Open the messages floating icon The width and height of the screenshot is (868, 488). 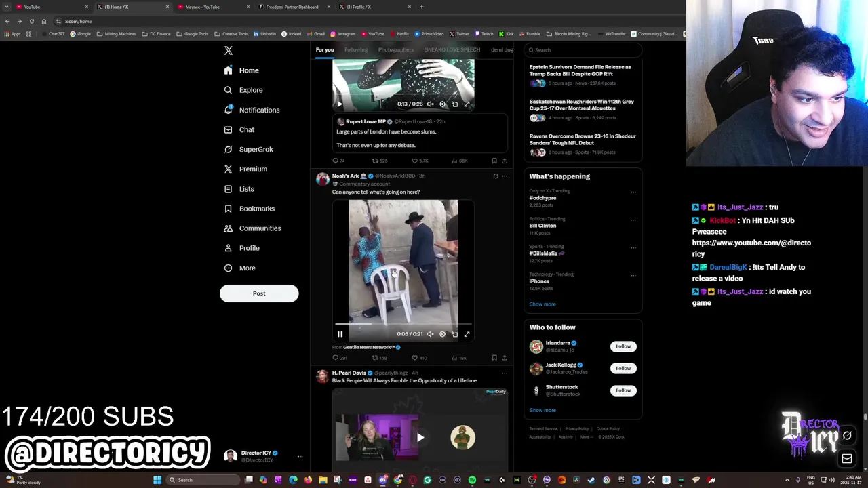(847, 459)
